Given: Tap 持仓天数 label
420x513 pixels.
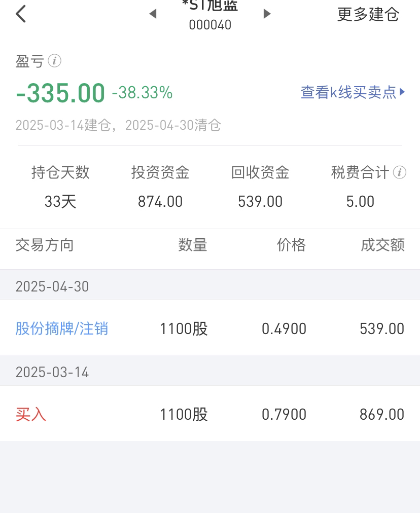Looking at the screenshot, I should (x=60, y=172).
